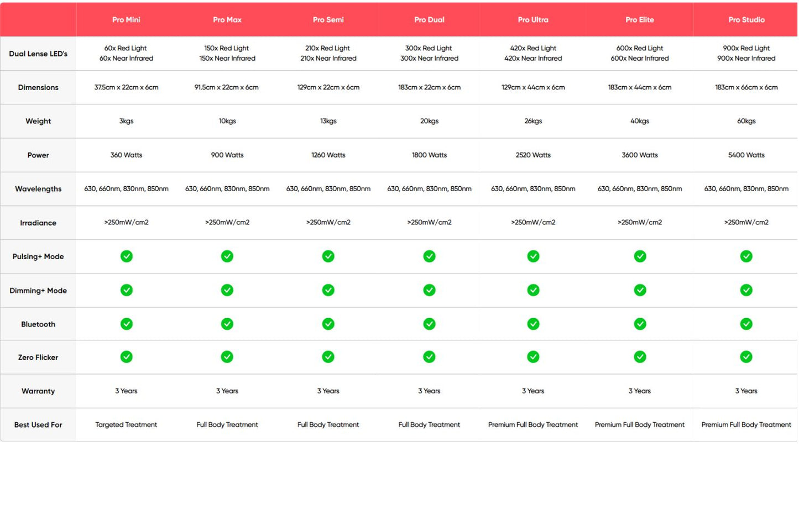
Task: Click the Bluetooth checkmark for Pro Studio
Action: 746,324
